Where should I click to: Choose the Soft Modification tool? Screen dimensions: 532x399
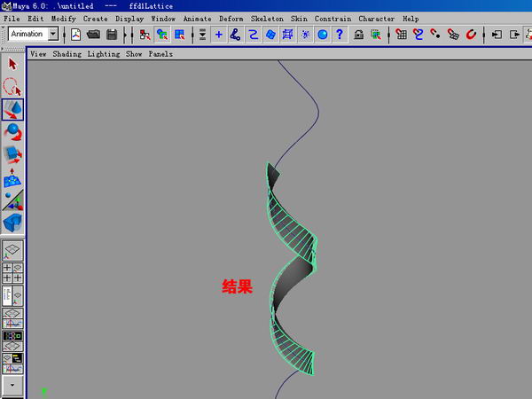pyautogui.click(x=12, y=178)
